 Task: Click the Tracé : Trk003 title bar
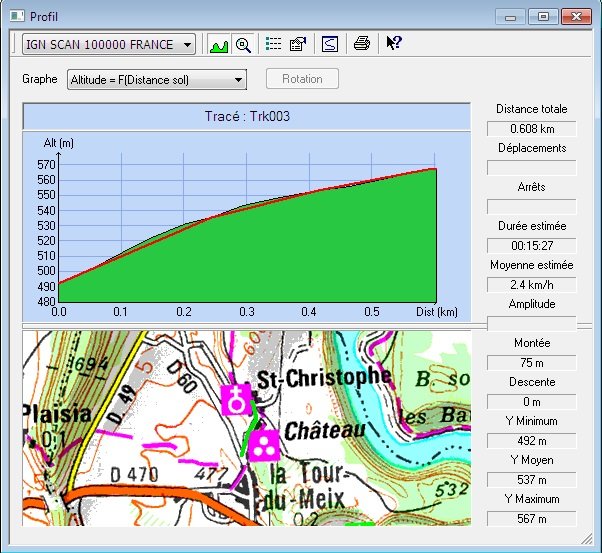pyautogui.click(x=247, y=116)
